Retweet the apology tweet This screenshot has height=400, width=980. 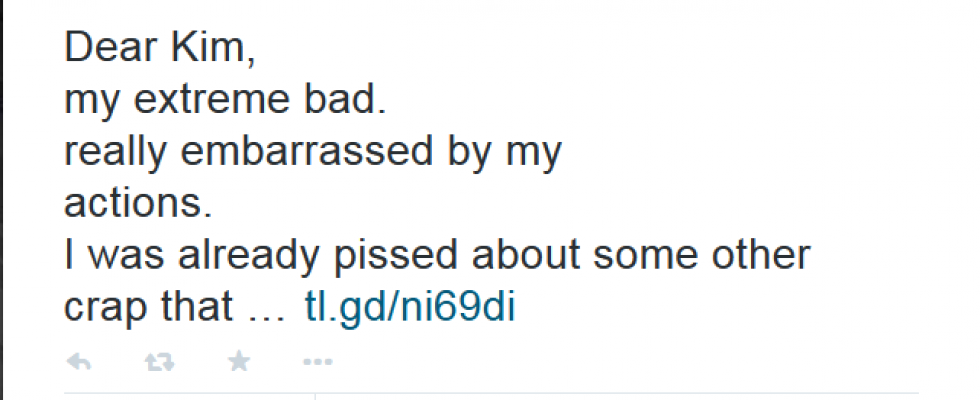click(158, 362)
